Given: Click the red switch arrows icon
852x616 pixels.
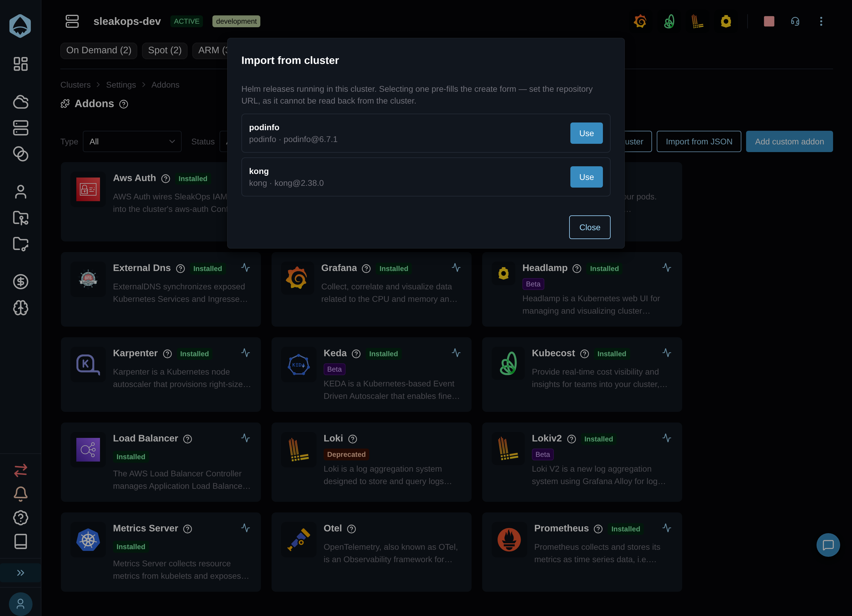Looking at the screenshot, I should click(x=20, y=470).
